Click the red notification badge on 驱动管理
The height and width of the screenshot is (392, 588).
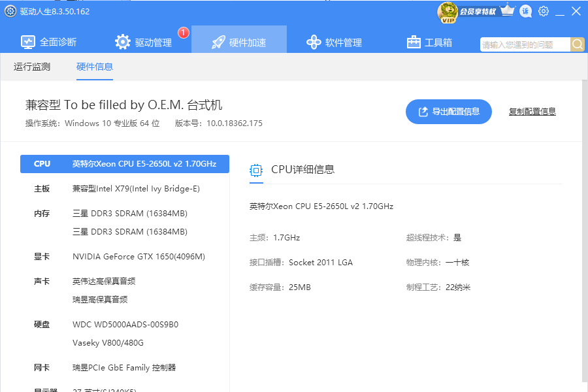pyautogui.click(x=183, y=33)
